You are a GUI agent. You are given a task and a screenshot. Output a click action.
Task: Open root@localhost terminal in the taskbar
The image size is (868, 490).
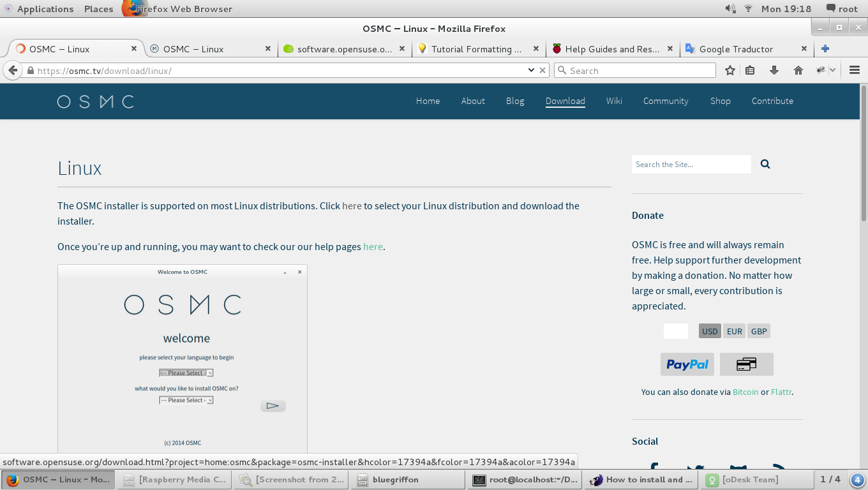[x=525, y=480]
